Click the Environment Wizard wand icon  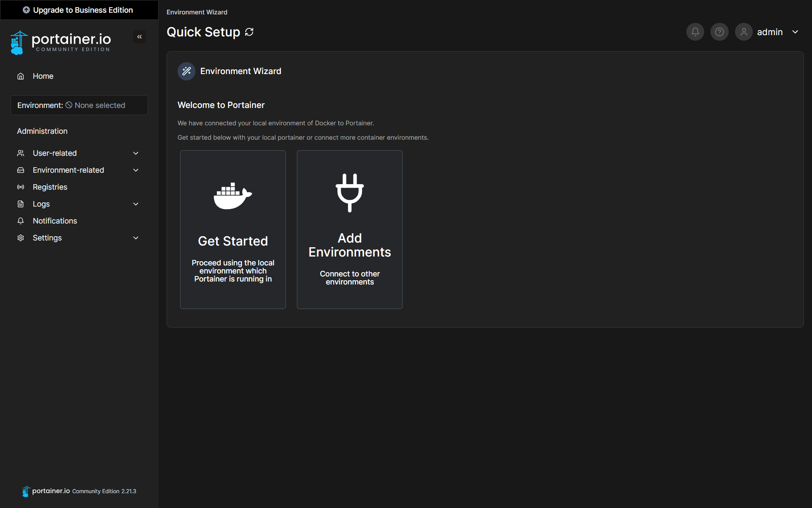(186, 71)
